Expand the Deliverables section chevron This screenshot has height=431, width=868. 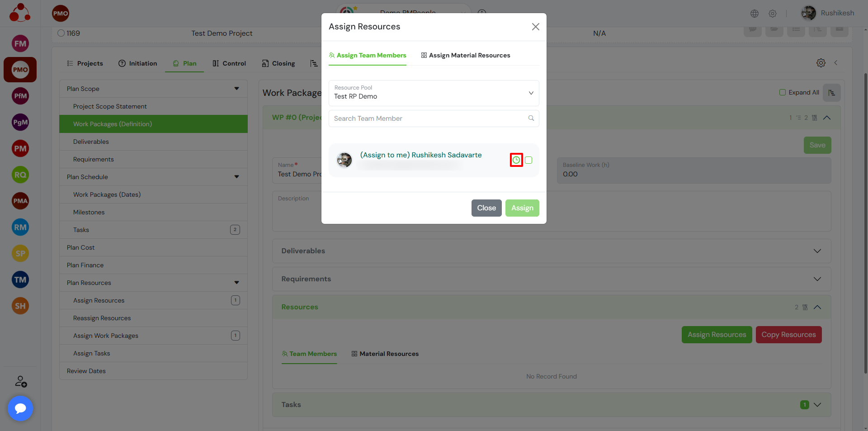point(817,251)
